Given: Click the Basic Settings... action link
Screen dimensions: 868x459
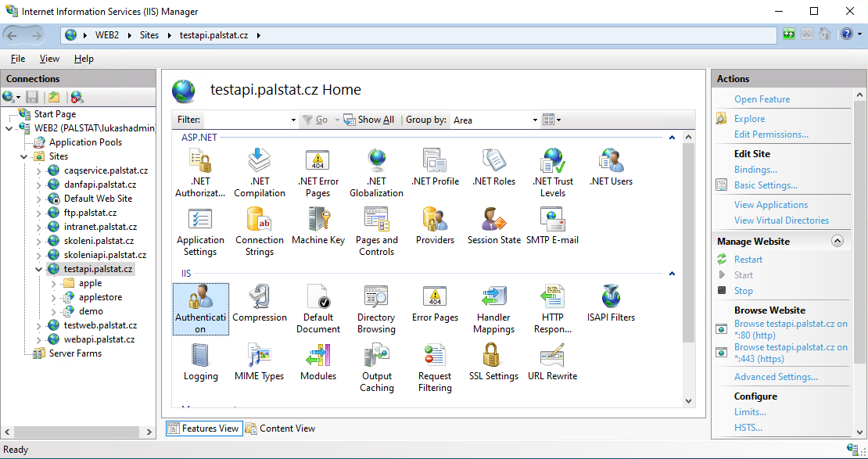Looking at the screenshot, I should [766, 185].
